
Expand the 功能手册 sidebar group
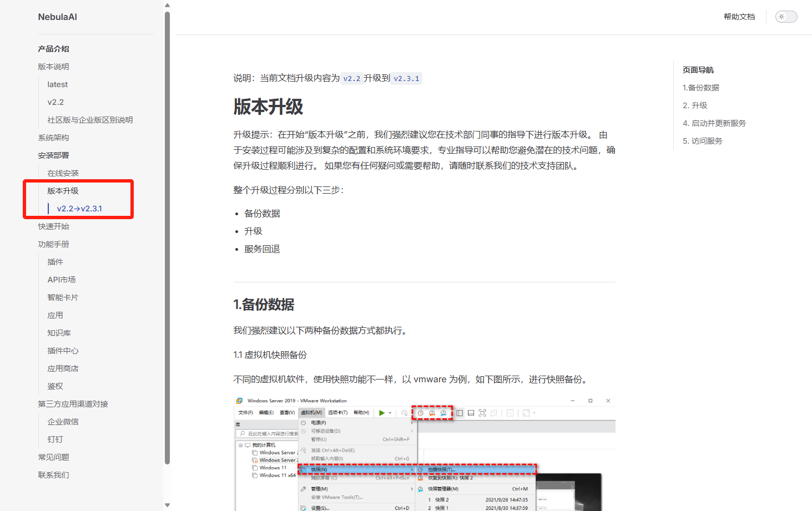[53, 244]
